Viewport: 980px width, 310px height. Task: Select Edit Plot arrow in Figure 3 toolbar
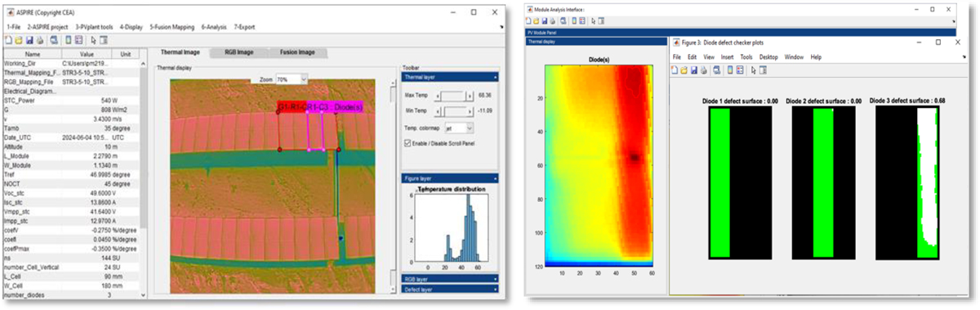753,70
